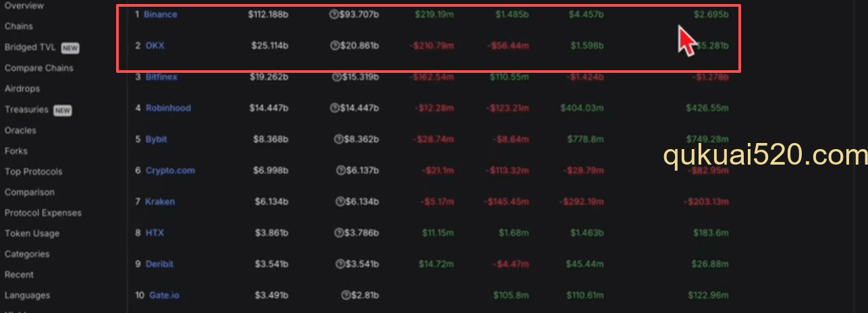The height and width of the screenshot is (313, 868).
Task: Tap the info icon beside $3.786b
Action: point(339,233)
